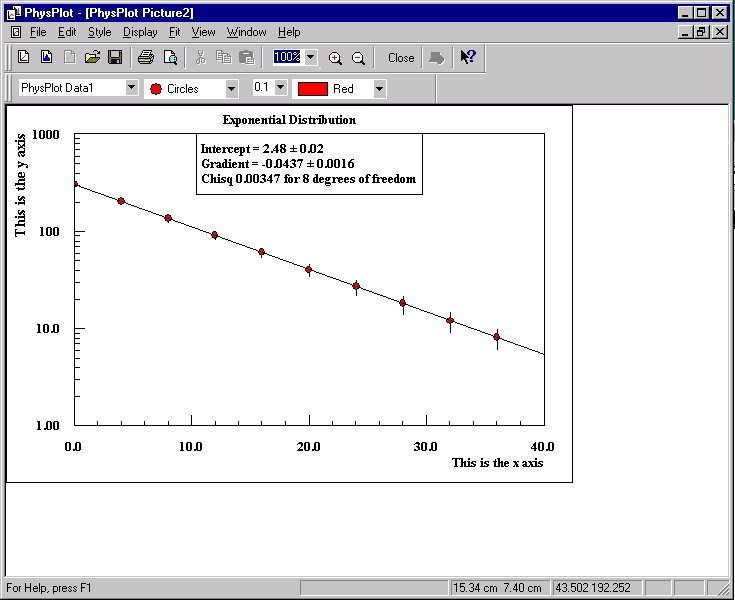Click the 100% zoom input field
The height and width of the screenshot is (600, 735).
287,58
